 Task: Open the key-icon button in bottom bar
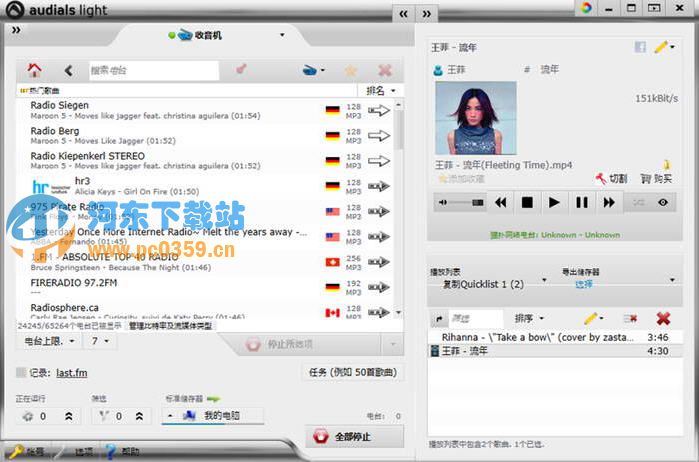(x=27, y=452)
